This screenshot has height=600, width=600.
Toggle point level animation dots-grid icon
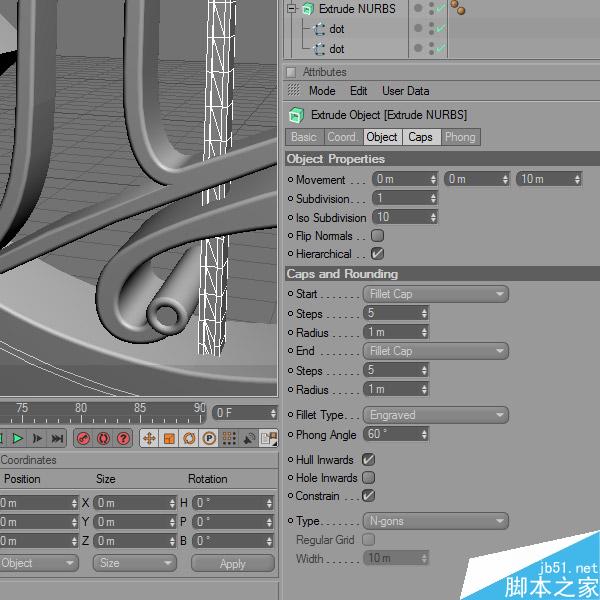(229, 439)
